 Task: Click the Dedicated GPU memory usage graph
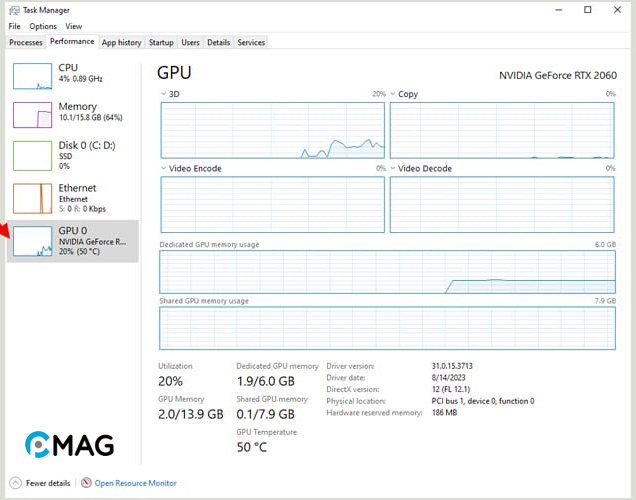[x=387, y=272]
